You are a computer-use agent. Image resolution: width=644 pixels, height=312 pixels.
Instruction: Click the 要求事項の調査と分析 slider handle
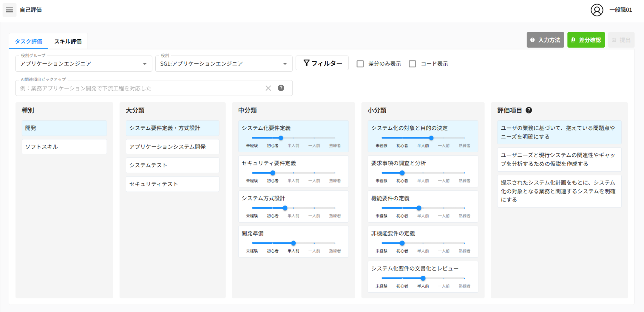click(x=402, y=173)
